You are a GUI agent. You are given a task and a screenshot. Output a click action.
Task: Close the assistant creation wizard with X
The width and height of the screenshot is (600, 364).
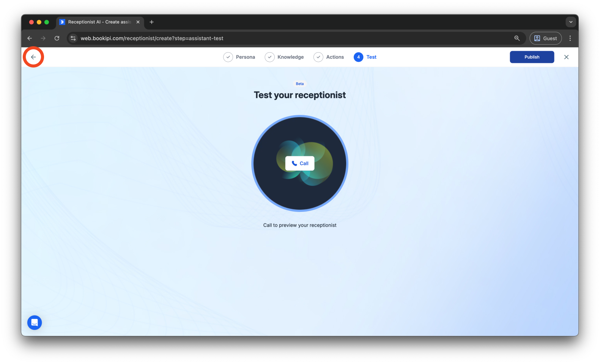pyautogui.click(x=566, y=57)
